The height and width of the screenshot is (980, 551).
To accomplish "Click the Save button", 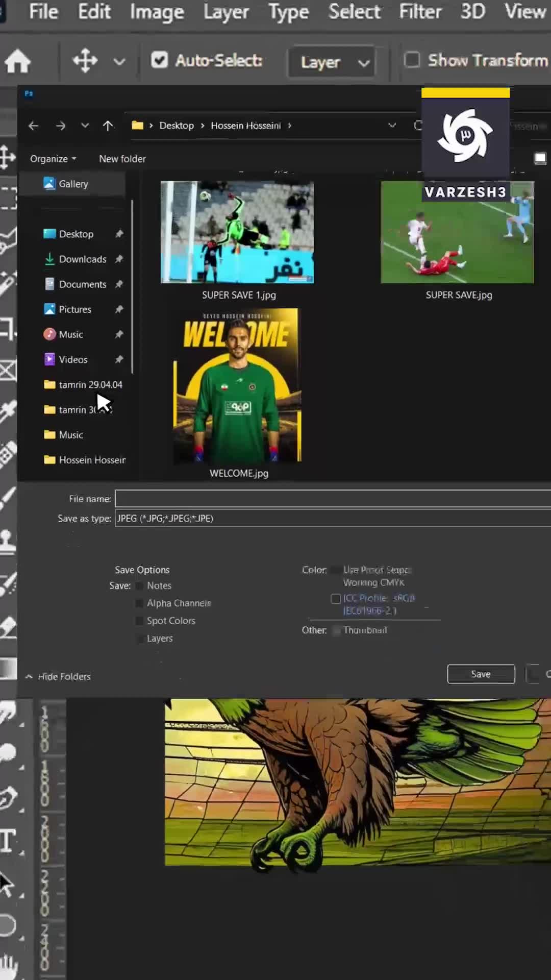I will [481, 674].
